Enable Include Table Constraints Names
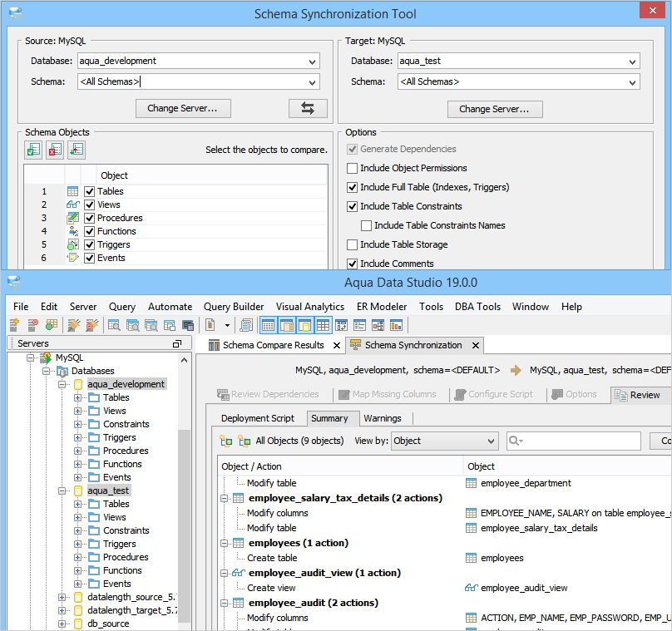672x631 pixels. (x=366, y=225)
